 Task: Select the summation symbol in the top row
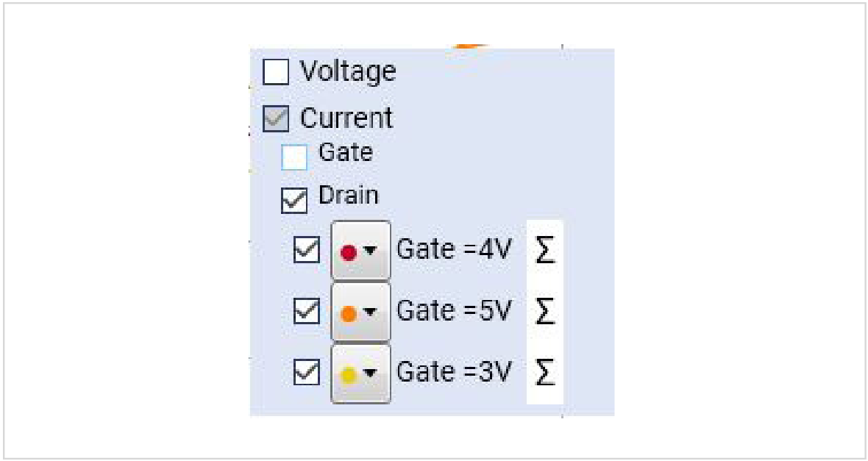[543, 249]
